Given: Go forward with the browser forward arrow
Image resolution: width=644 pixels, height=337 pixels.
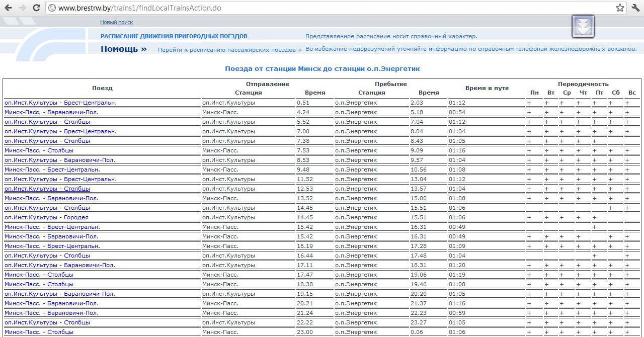Looking at the screenshot, I should (x=22, y=8).
